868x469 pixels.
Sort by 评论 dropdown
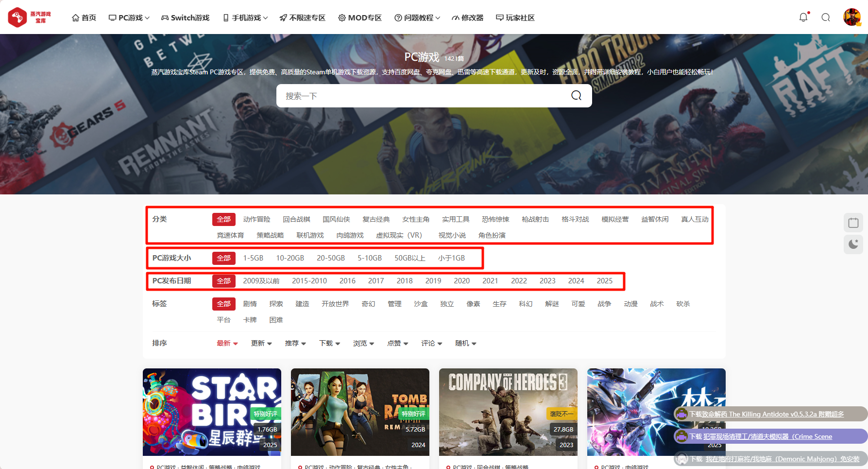[x=431, y=343]
